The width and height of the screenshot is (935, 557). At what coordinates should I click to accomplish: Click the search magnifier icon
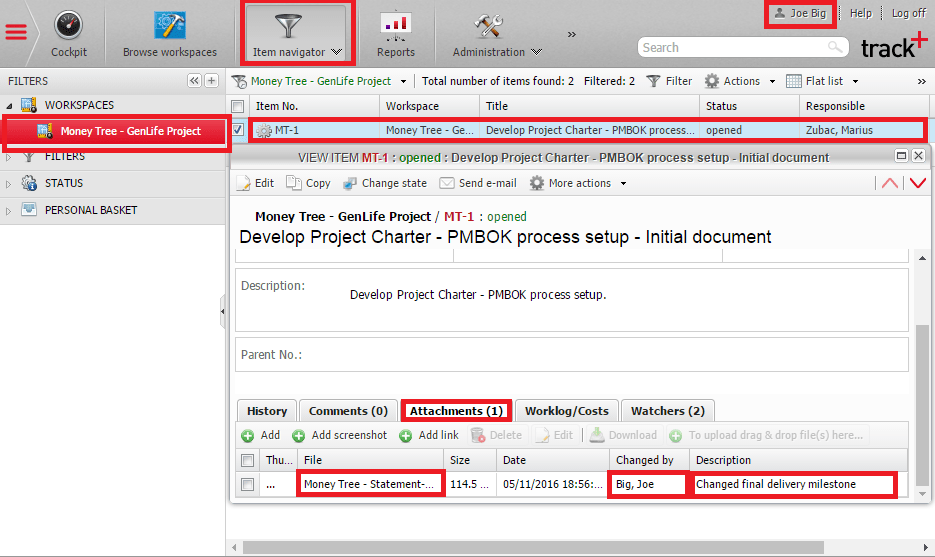pos(836,47)
